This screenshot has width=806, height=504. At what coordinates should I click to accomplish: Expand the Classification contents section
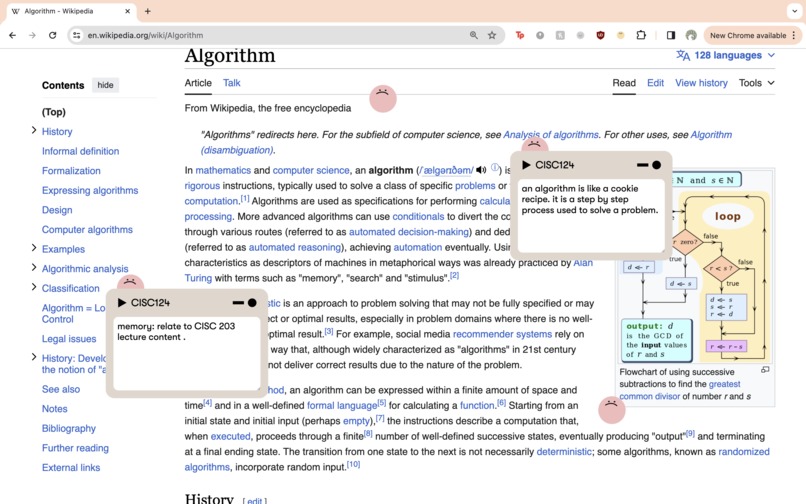(34, 287)
